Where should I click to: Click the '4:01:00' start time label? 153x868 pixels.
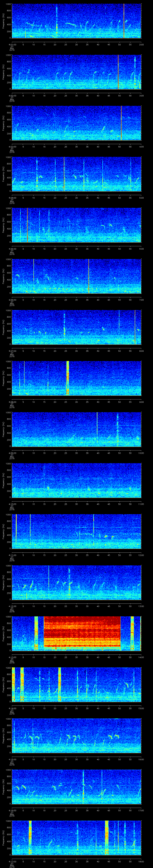pos(12,44)
